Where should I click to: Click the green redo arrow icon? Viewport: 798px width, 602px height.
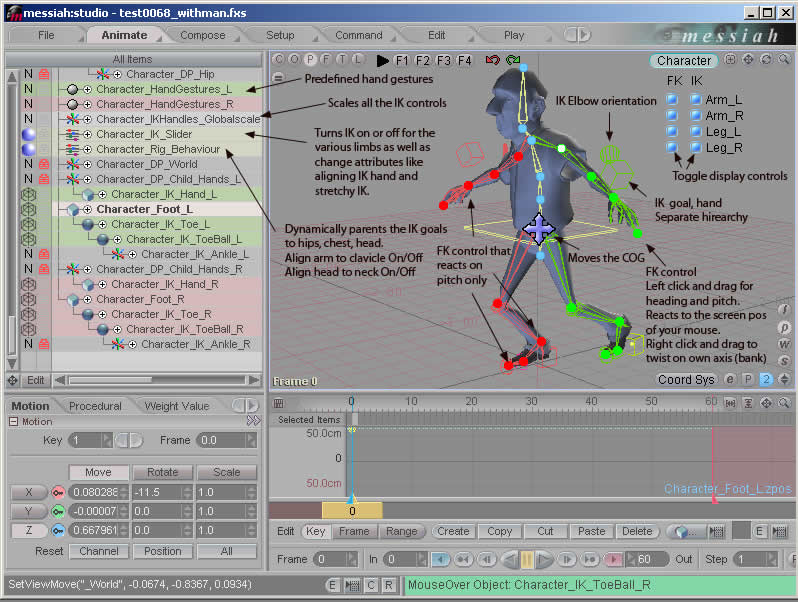click(x=513, y=60)
